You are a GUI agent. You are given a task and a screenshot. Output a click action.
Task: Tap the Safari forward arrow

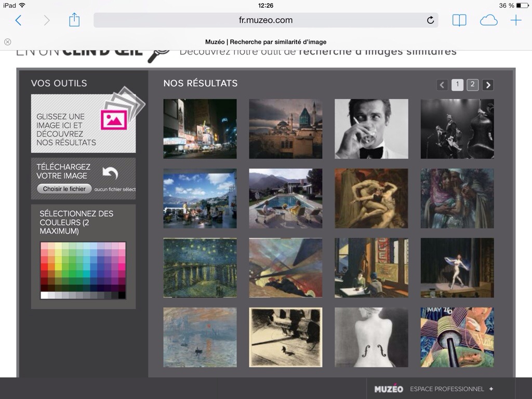click(47, 20)
